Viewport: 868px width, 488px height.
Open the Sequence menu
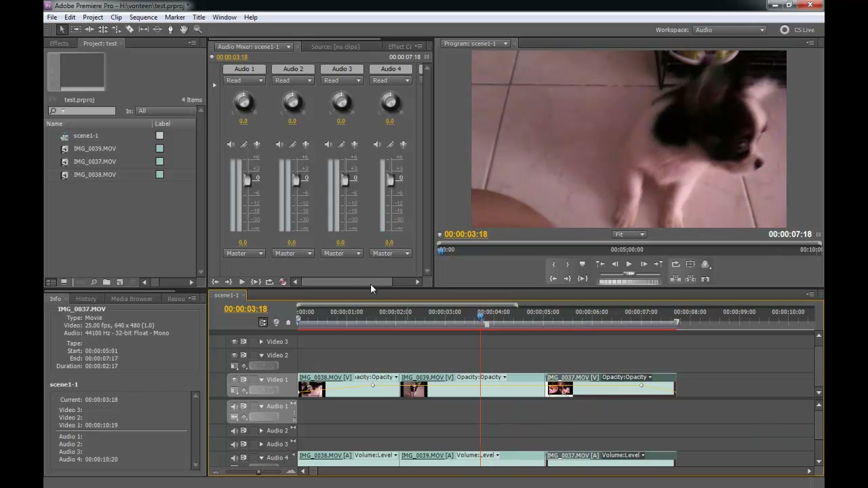pos(143,18)
